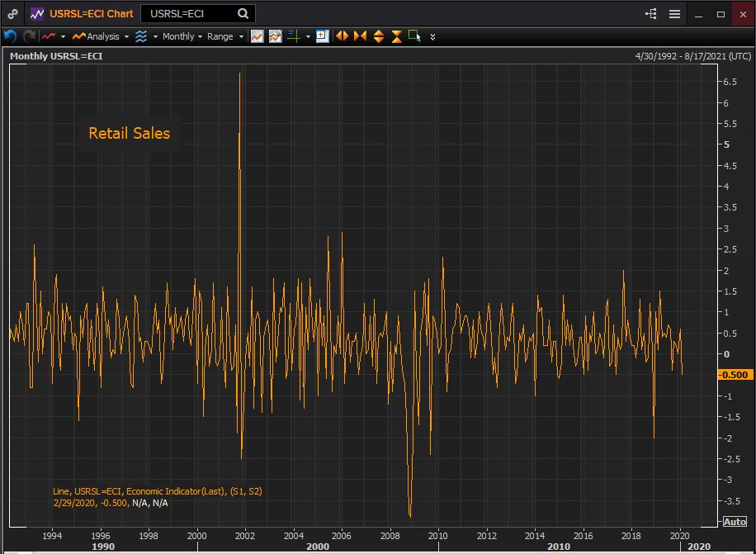The width and height of the screenshot is (756, 554).
Task: Toggle the Auto scale button
Action: [734, 521]
